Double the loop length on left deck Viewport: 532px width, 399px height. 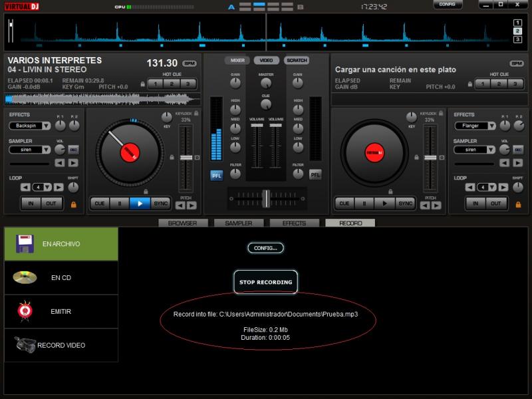pos(59,188)
